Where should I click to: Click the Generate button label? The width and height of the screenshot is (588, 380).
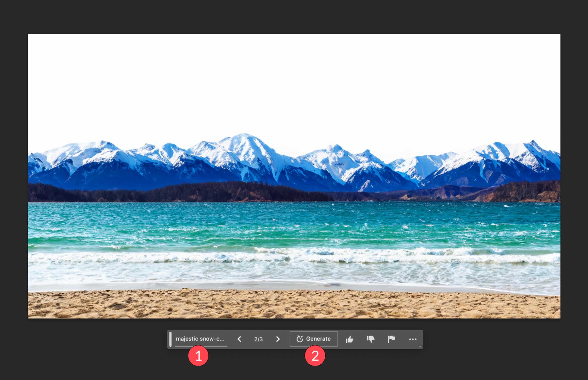pyautogui.click(x=318, y=339)
